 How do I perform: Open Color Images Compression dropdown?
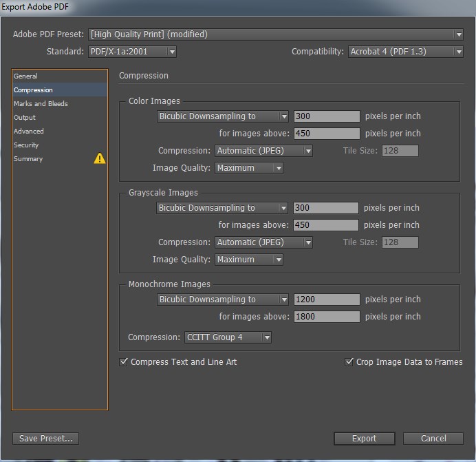point(263,151)
